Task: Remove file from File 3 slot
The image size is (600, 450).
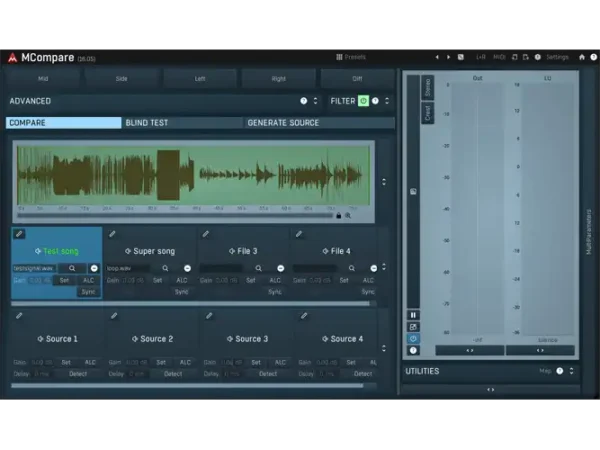Action: [x=280, y=268]
